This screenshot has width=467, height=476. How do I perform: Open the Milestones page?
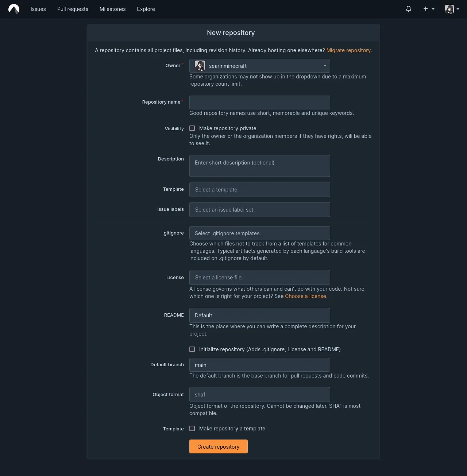(x=112, y=9)
